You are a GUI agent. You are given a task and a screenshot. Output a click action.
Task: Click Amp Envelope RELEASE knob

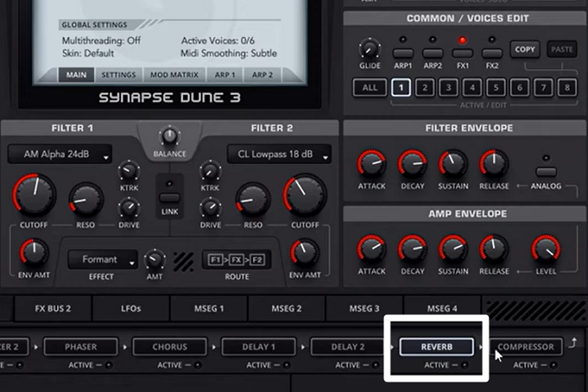click(494, 249)
